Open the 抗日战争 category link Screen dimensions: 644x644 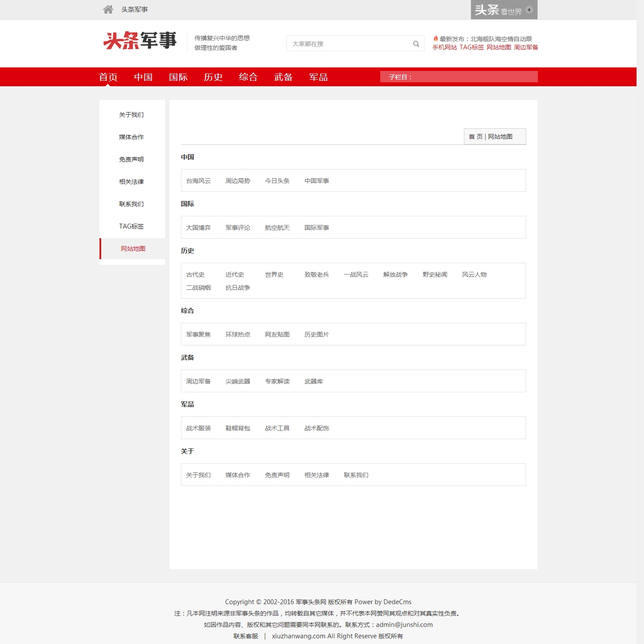(x=238, y=288)
